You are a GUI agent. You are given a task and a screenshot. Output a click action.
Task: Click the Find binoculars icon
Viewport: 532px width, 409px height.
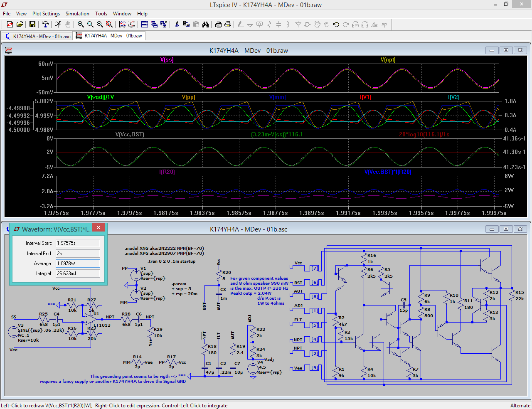205,25
